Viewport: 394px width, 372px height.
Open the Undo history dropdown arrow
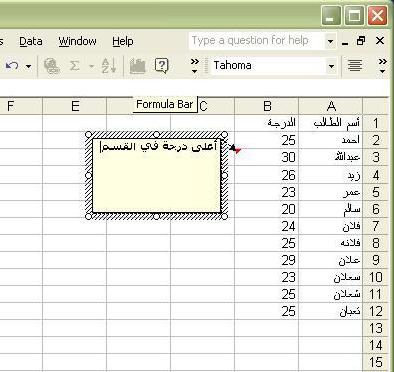(x=29, y=66)
